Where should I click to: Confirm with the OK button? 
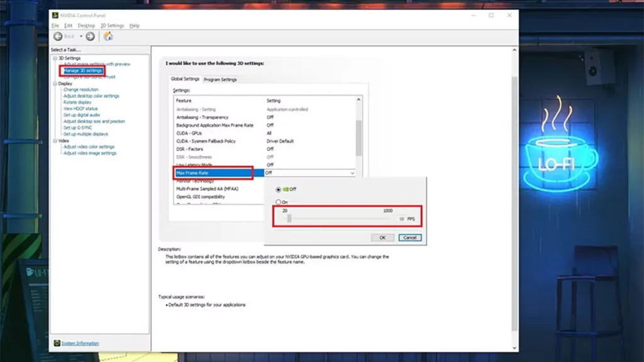pyautogui.click(x=382, y=238)
